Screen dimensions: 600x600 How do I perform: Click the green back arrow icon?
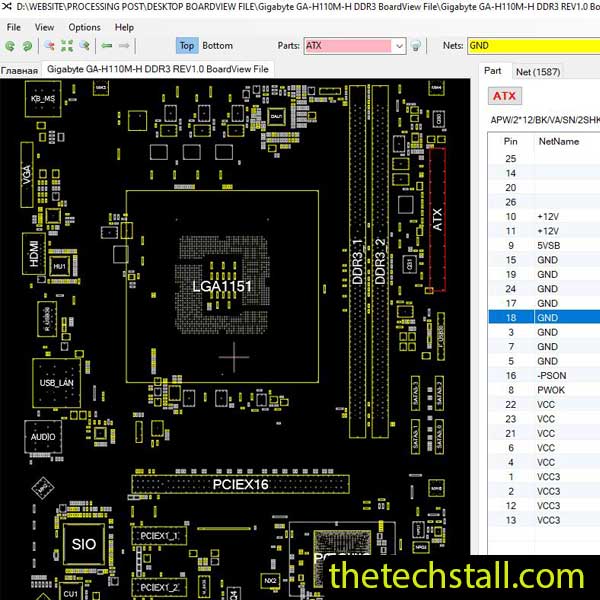click(x=107, y=46)
